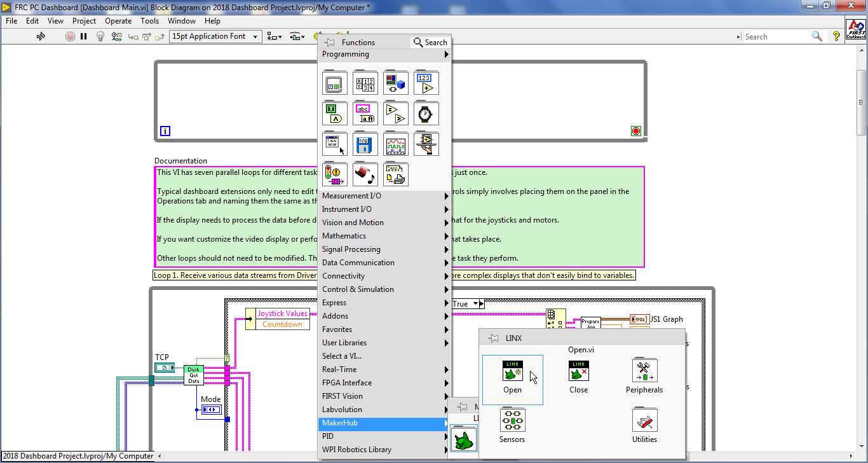Open the Numeric palette icon

[x=426, y=83]
